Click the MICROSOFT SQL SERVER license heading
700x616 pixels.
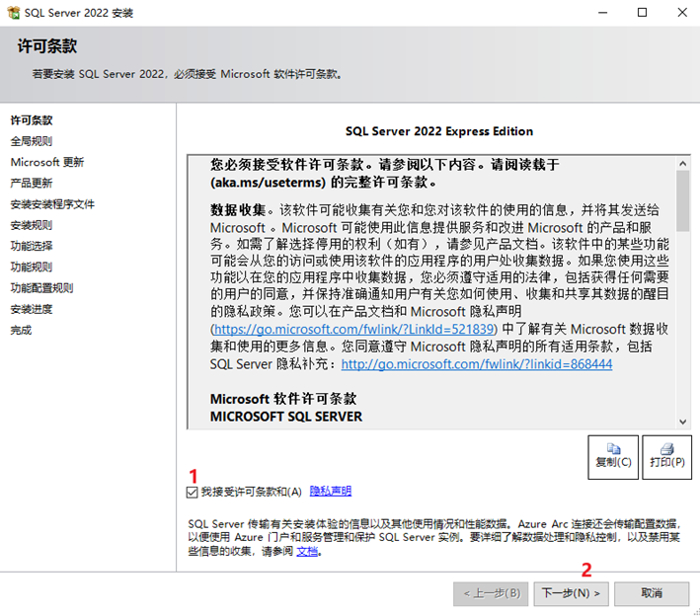pos(286,417)
